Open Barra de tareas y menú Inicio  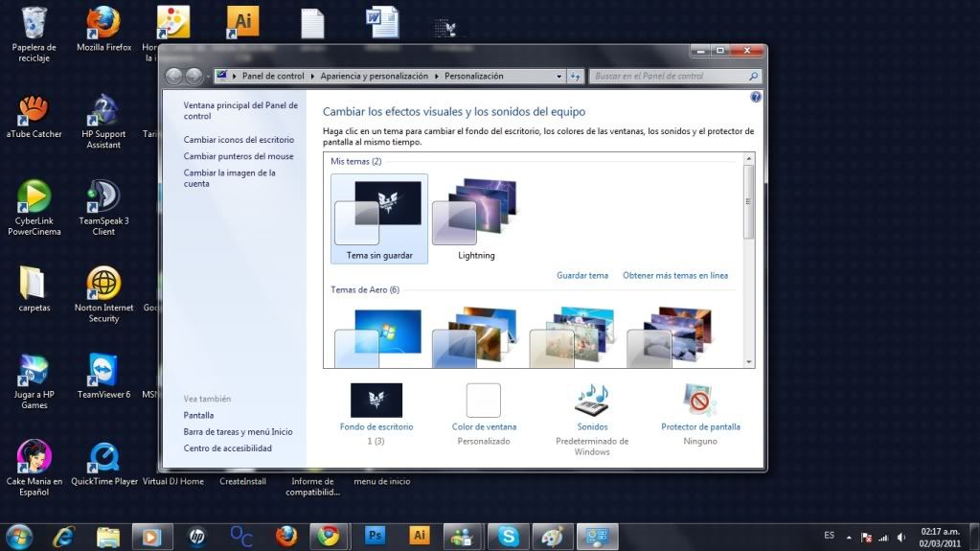(239, 431)
